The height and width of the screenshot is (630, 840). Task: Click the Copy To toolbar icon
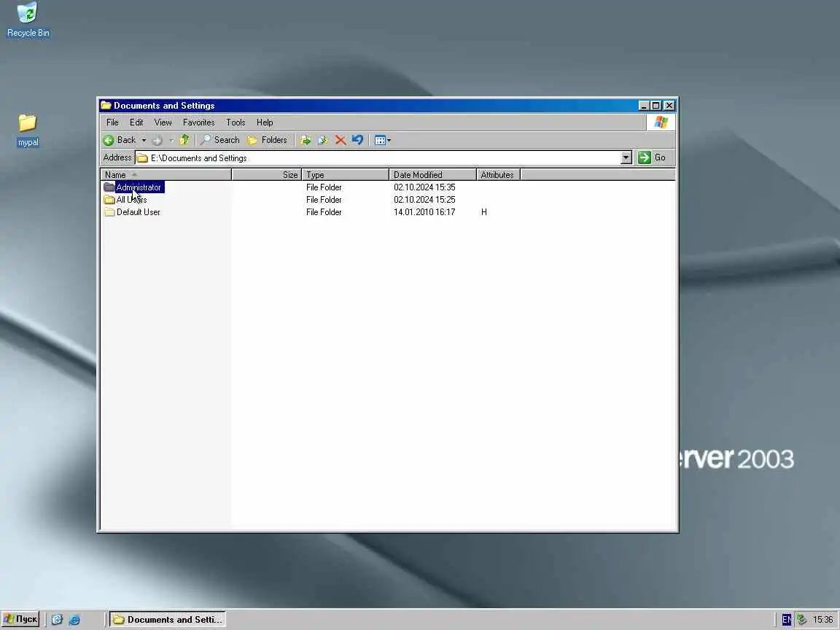(x=323, y=140)
